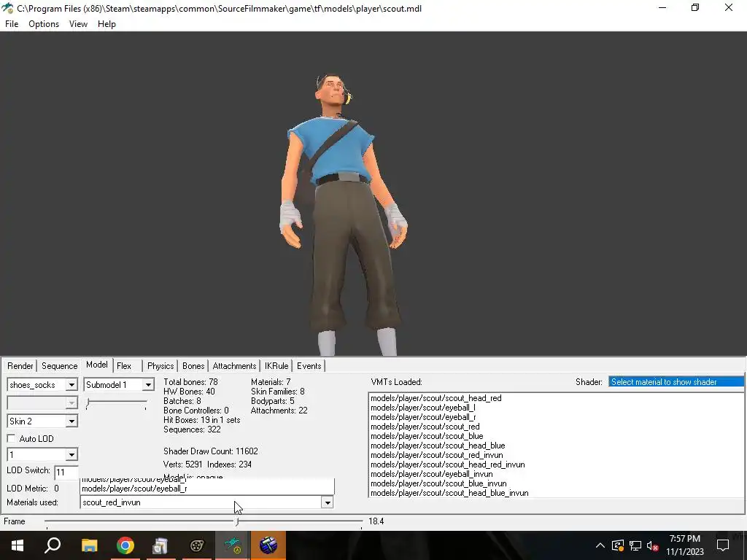Click the Frame slider handle
This screenshot has height=560, width=747.
[x=237, y=522]
